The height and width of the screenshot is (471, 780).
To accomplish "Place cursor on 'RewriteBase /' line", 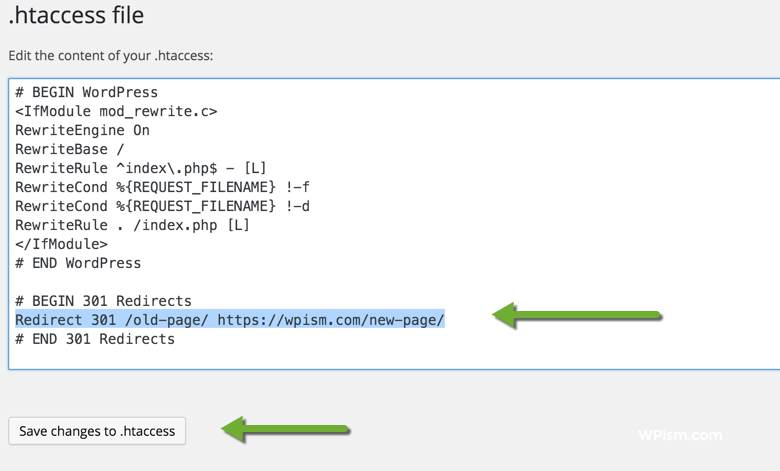I will pos(69,149).
